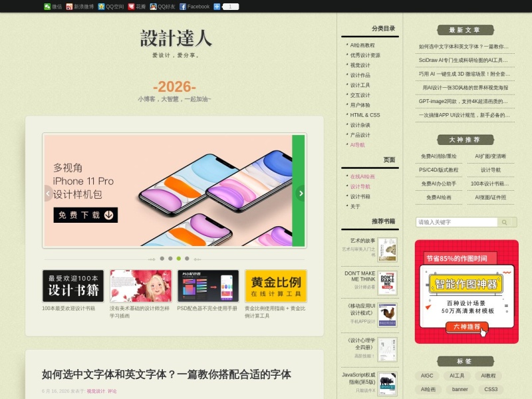Select the CSS3 tag
Viewport: 532px width, 399px height.
(491, 389)
